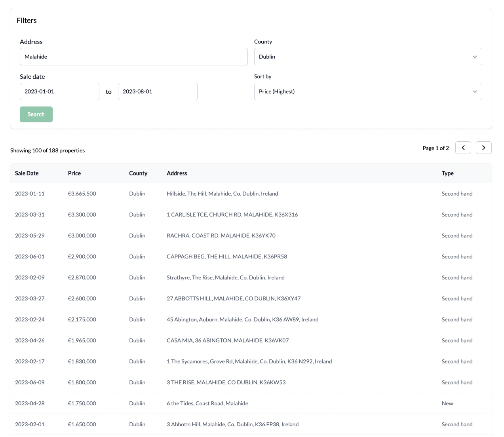
Task: Select the 2023-01-11 sale date cell
Action: [x=30, y=194]
